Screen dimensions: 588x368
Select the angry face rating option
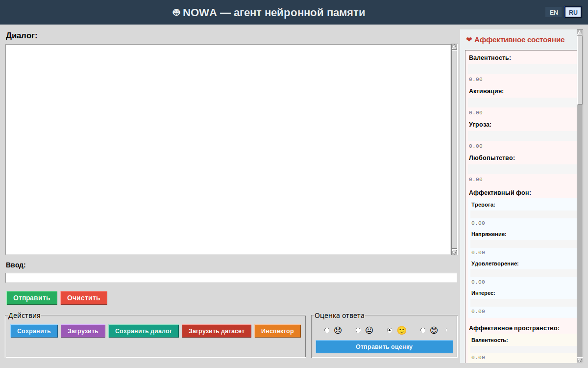tap(333, 330)
